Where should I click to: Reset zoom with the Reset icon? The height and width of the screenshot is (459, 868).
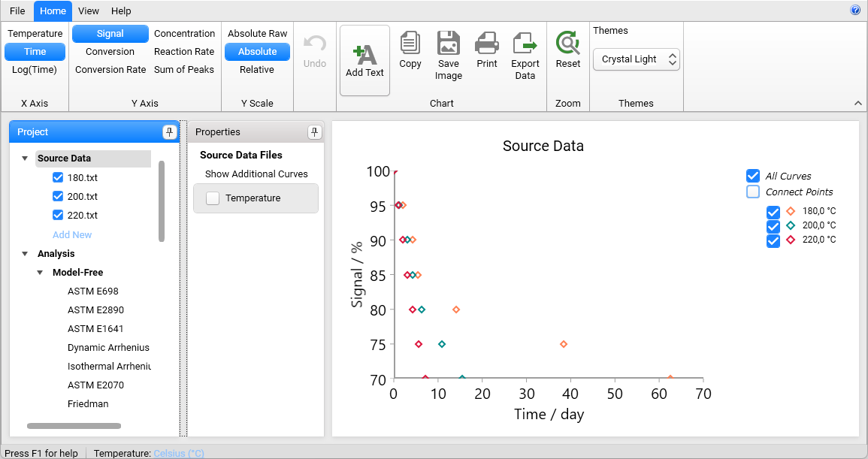point(567,44)
